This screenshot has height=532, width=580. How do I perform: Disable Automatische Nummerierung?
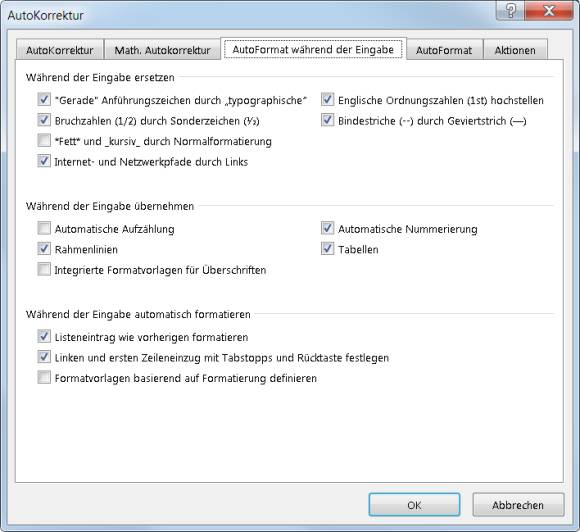coord(327,228)
